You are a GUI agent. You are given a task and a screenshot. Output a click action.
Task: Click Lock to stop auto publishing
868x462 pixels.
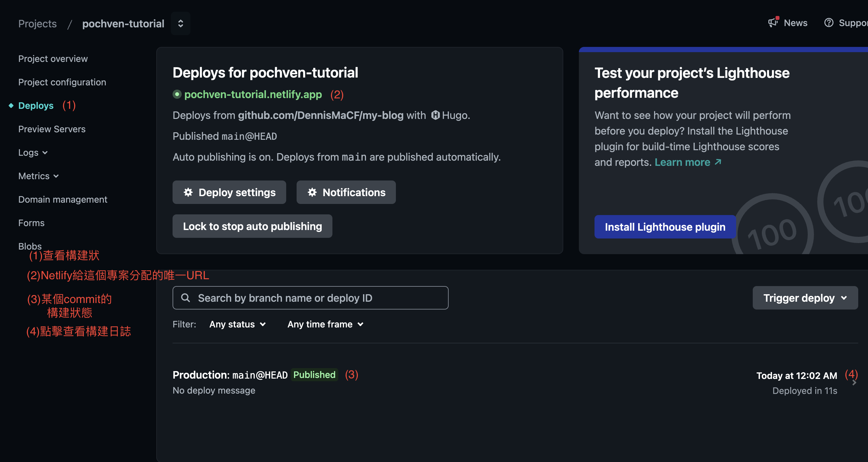(252, 226)
